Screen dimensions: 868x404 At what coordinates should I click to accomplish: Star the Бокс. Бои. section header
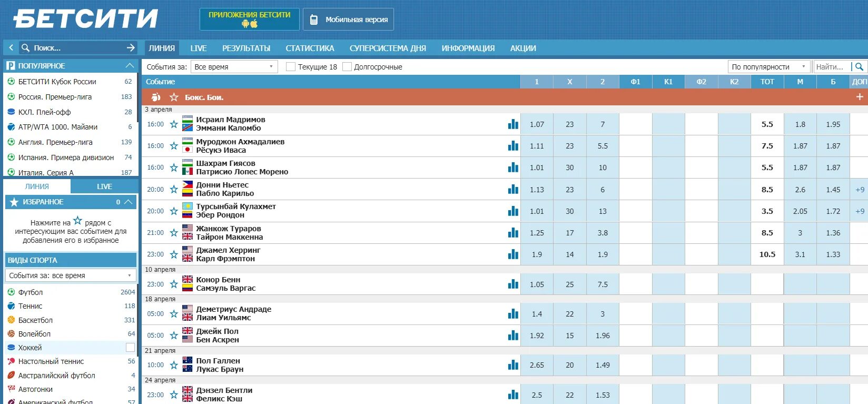pos(174,97)
